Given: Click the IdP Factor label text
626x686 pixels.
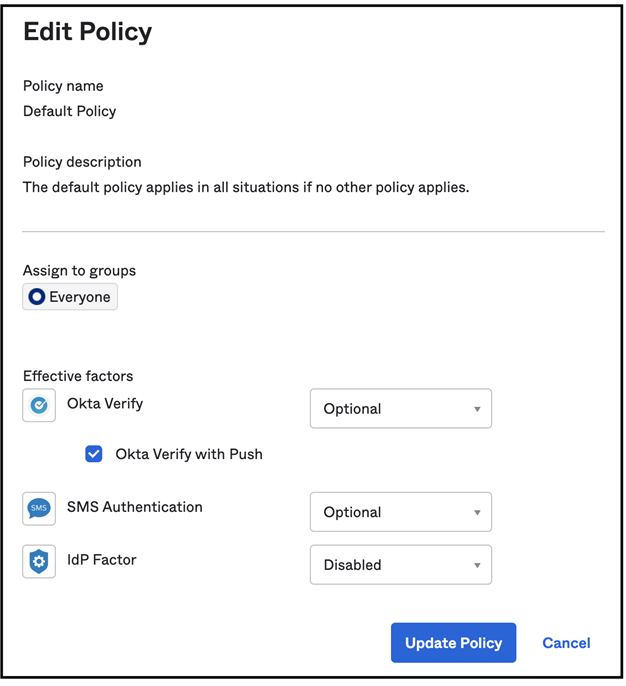Looking at the screenshot, I should tap(102, 560).
